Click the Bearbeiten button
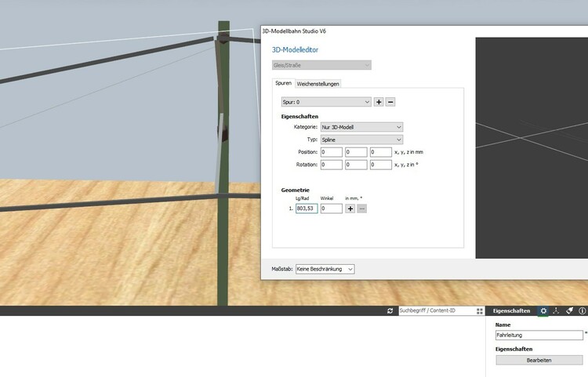Image resolution: width=588 pixels, height=377 pixels. tap(539, 360)
